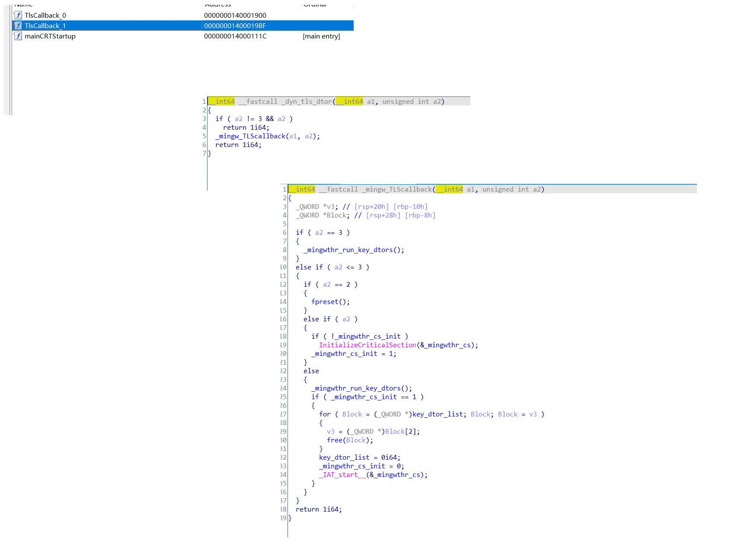Image resolution: width=738 pixels, height=560 pixels.
Task: Click the fpreset() call
Action: 330,302
